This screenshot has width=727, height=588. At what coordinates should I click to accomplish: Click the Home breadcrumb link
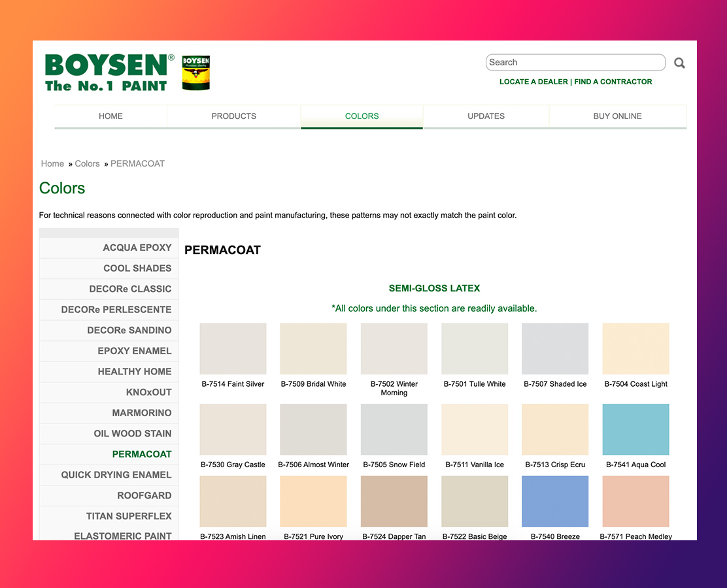(x=52, y=163)
